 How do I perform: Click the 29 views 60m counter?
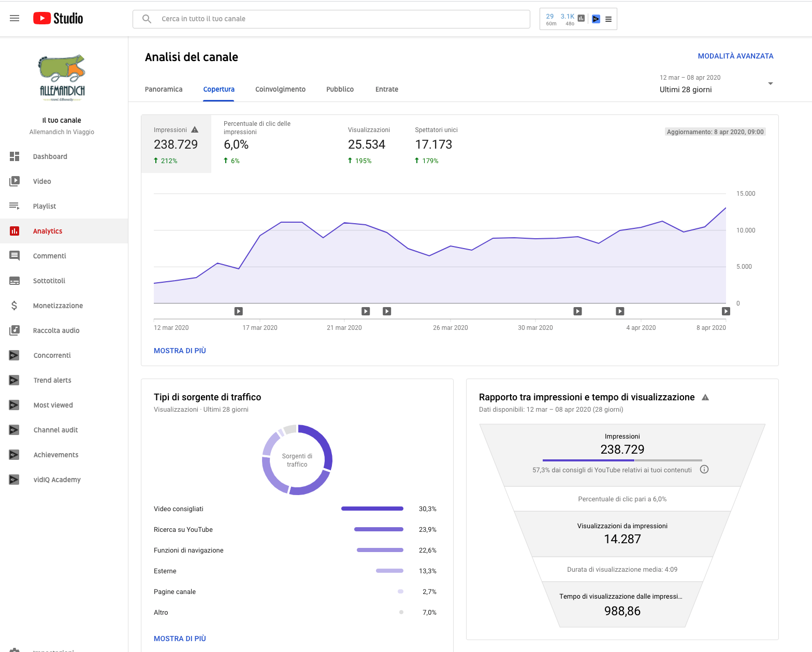pos(550,19)
